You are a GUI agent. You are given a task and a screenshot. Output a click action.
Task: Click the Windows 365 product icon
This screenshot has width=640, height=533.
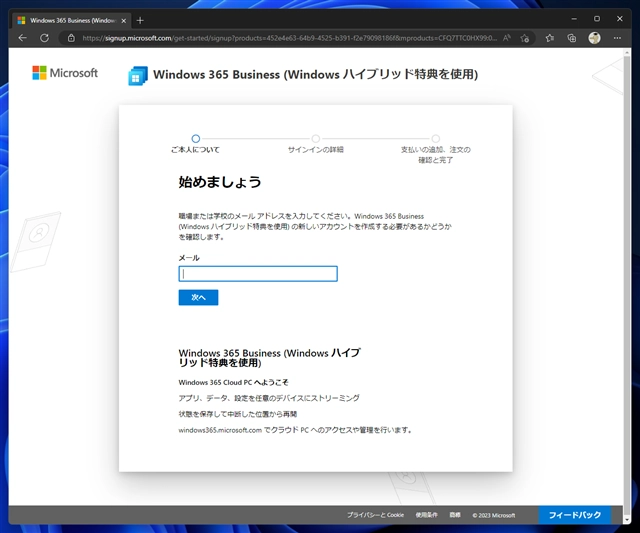[138, 76]
